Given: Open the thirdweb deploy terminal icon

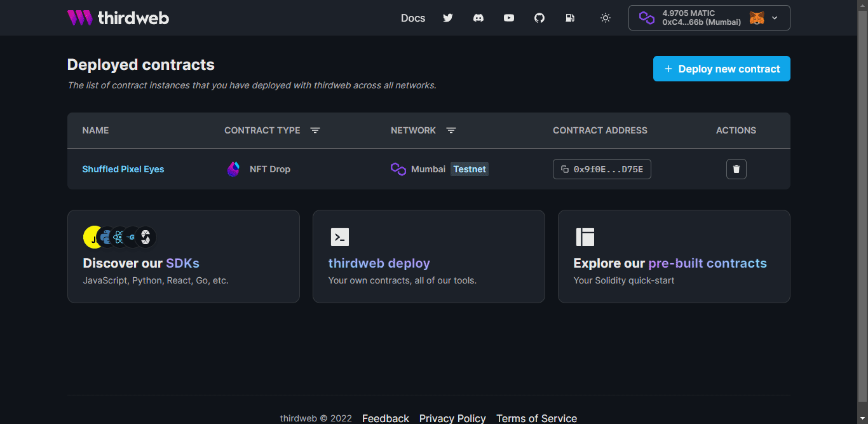Looking at the screenshot, I should 340,236.
